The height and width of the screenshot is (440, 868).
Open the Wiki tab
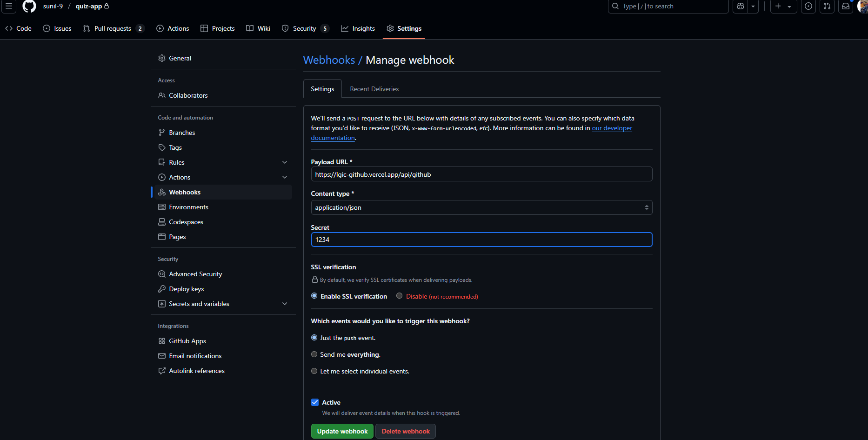[x=258, y=28]
